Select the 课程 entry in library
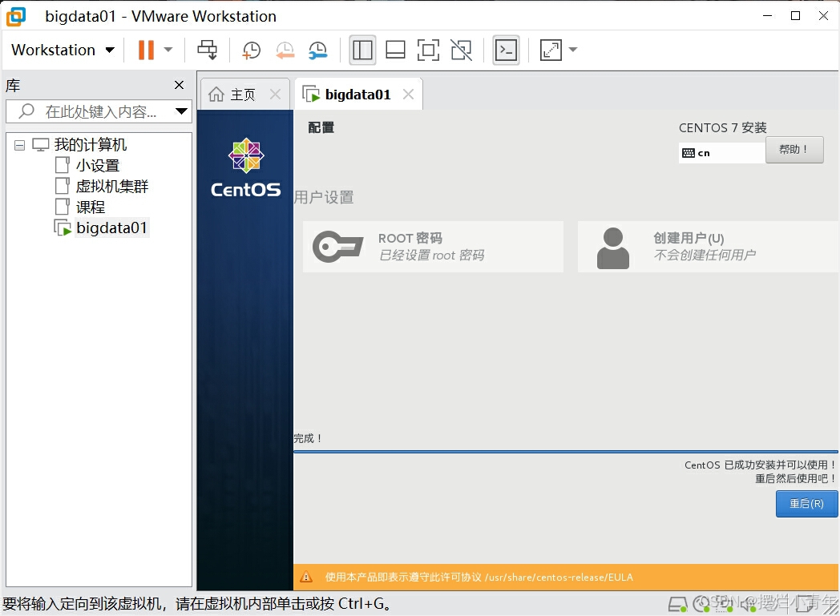Viewport: 840px width, 616px height. [90, 207]
